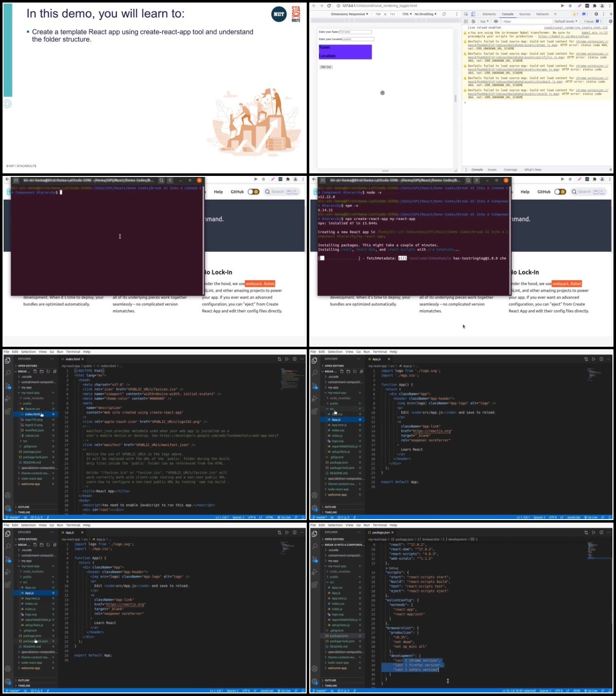The width and height of the screenshot is (616, 696).
Task: Open Explorer view in package.json VS Code window
Action: click(x=314, y=534)
